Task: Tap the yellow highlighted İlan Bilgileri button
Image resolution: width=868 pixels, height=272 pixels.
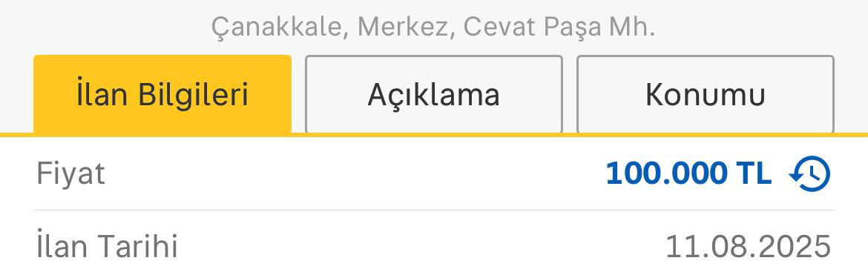Action: click(162, 95)
